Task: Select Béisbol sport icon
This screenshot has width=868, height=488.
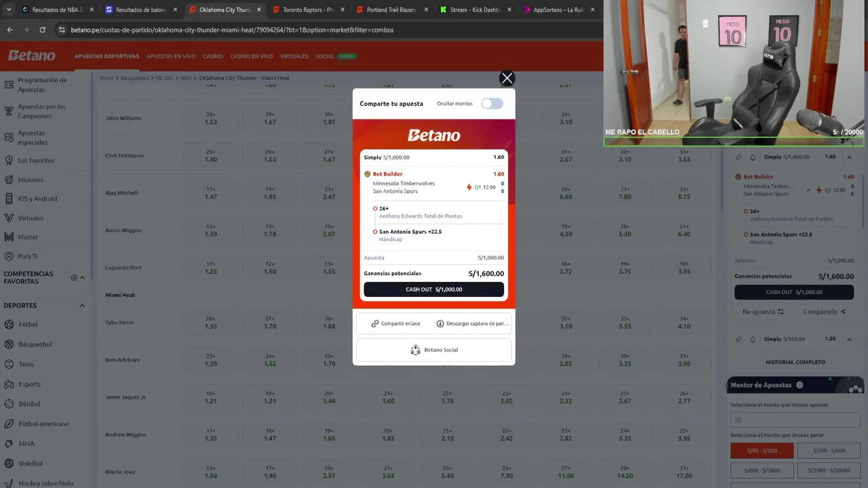Action: pos(9,404)
